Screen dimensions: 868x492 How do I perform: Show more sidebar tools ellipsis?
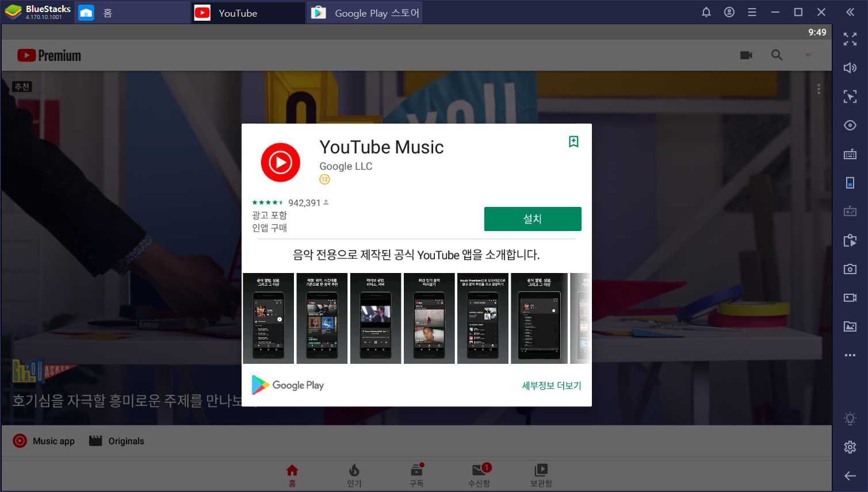850,355
